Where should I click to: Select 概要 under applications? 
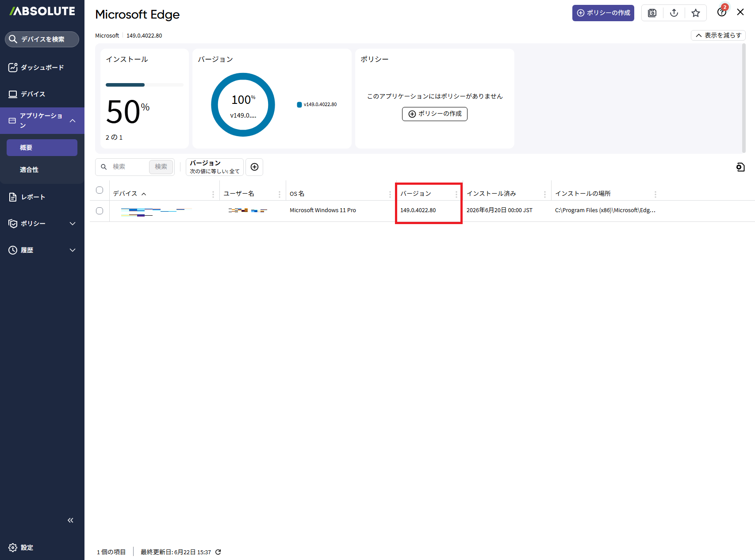click(42, 148)
